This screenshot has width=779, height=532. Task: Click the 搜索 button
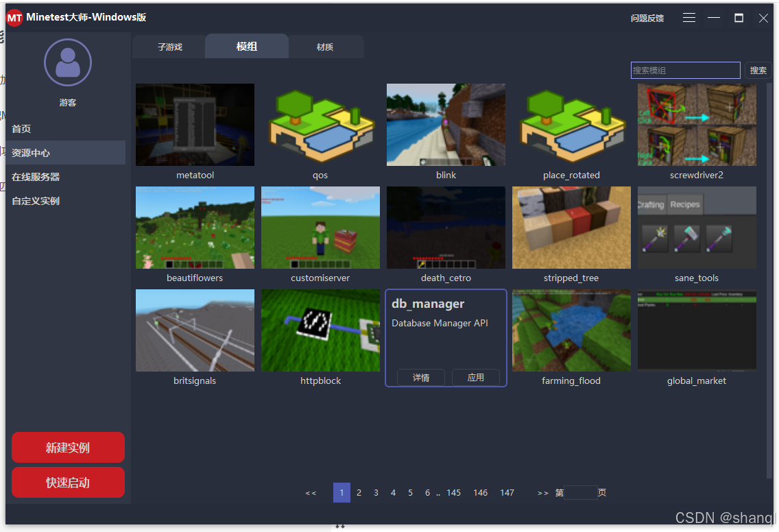[758, 71]
